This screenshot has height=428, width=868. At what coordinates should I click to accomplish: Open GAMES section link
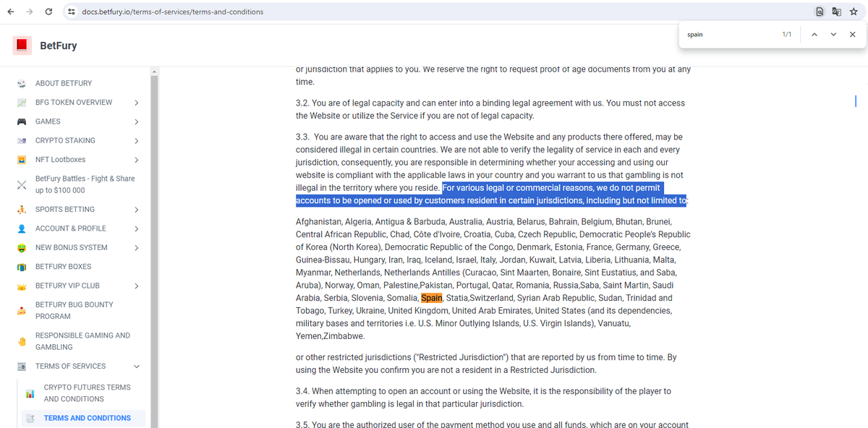48,121
